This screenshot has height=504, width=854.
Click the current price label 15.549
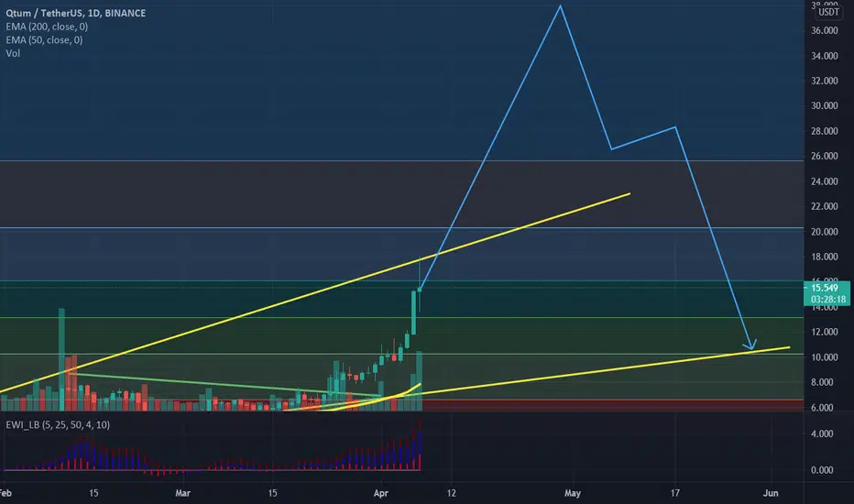tap(825, 289)
